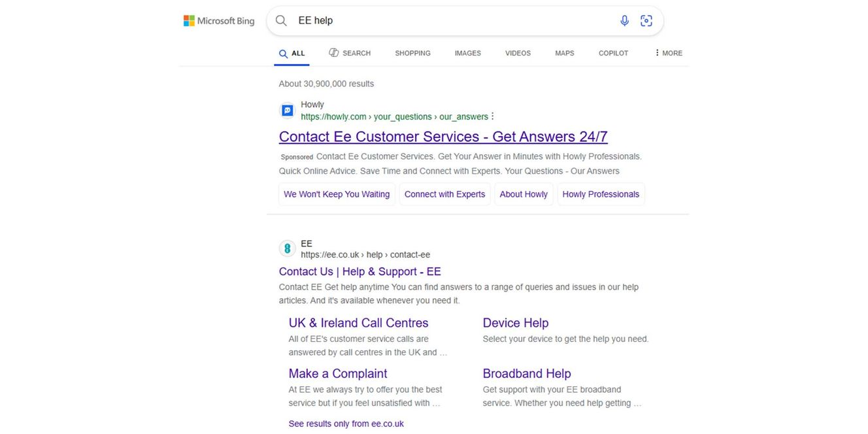Open the Make a Complaint link

tap(338, 373)
